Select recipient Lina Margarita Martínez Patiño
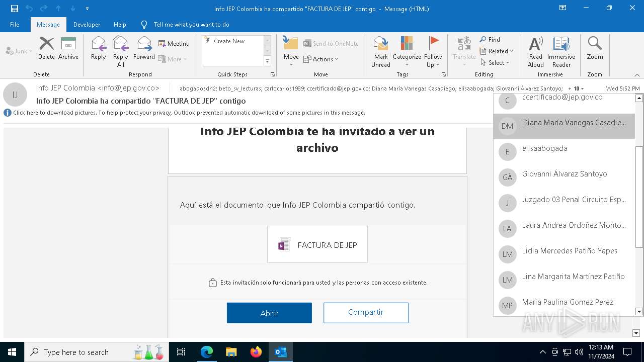Viewport: 644px width, 362px height. [564, 280]
